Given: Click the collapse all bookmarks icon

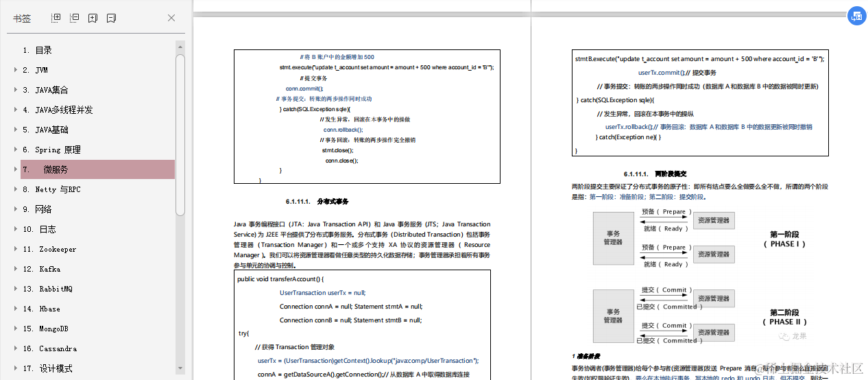Looking at the screenshot, I should [x=75, y=18].
